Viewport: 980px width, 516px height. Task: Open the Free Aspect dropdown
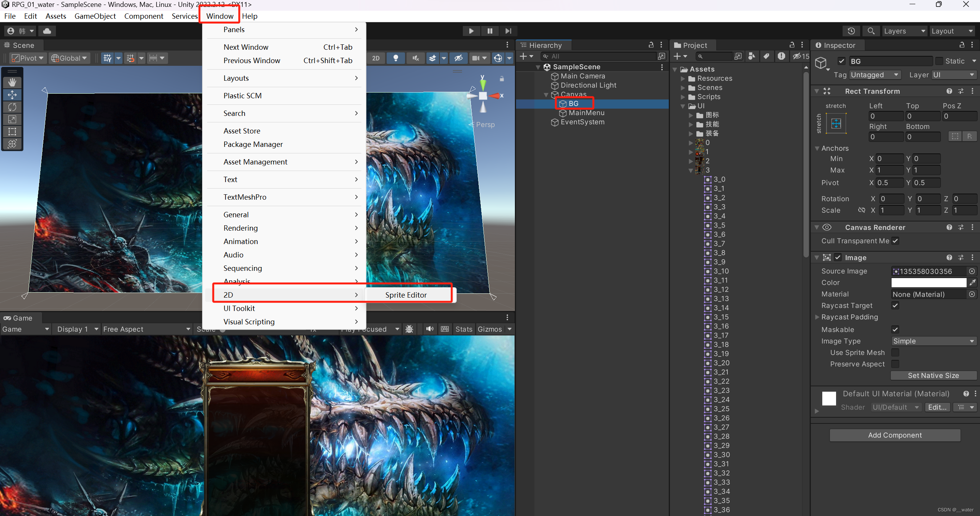pos(147,329)
